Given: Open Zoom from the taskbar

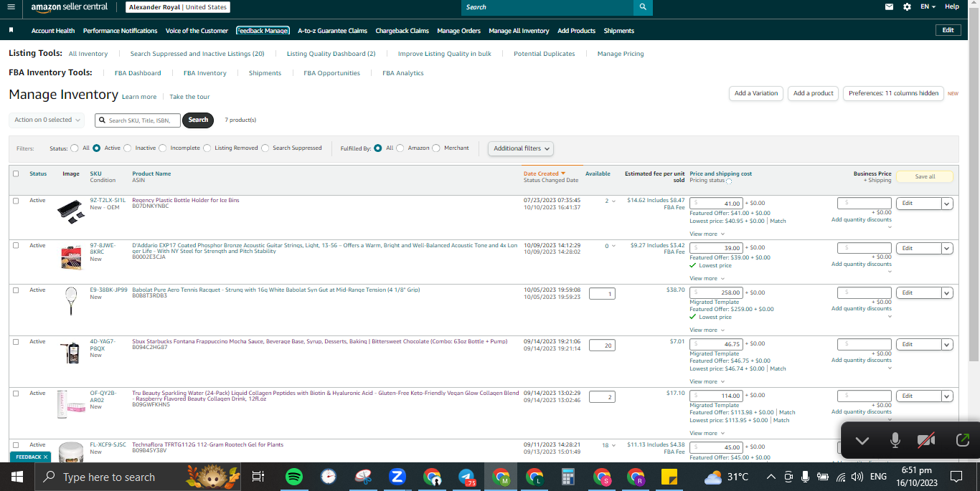Looking at the screenshot, I should 397,477.
